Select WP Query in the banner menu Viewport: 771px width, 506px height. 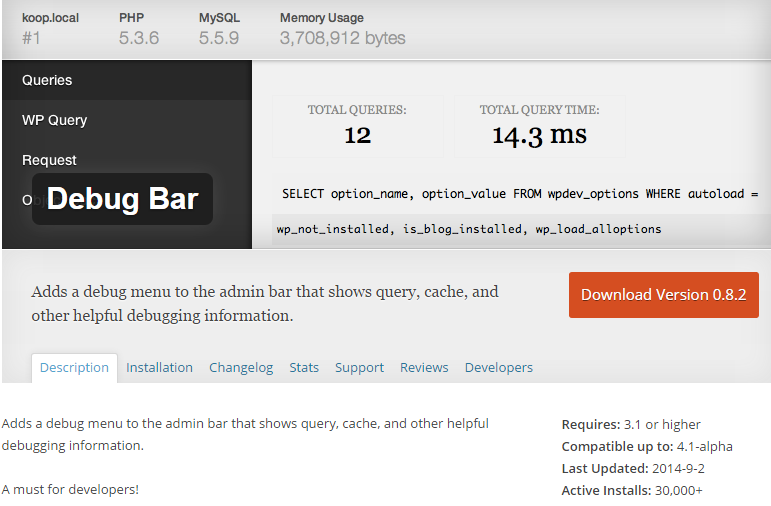[x=127, y=120]
